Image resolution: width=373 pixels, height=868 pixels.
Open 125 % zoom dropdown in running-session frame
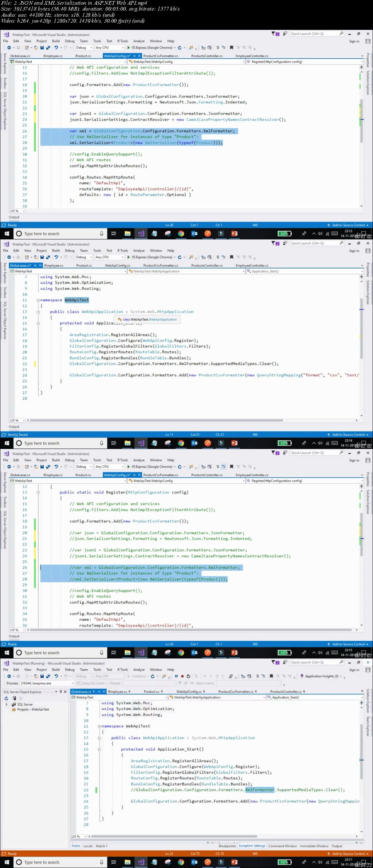coord(79,836)
